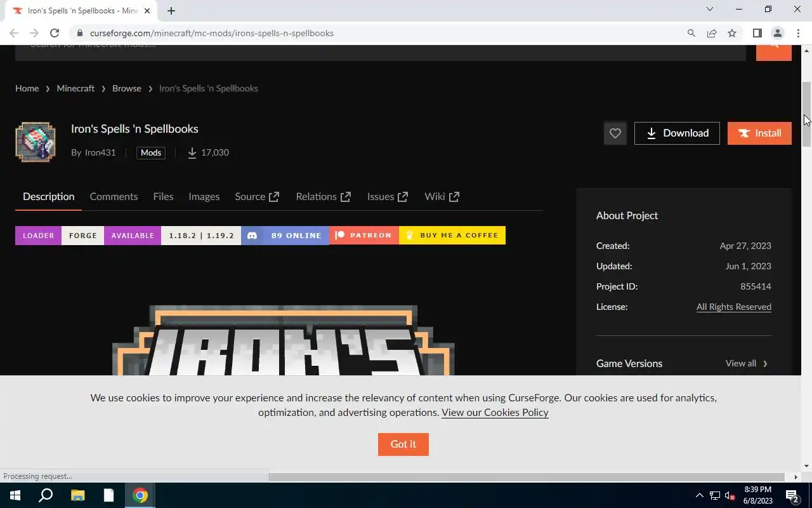Click the horizontal scrollbar thumb
The width and height of the screenshot is (812, 508).
(x=527, y=476)
